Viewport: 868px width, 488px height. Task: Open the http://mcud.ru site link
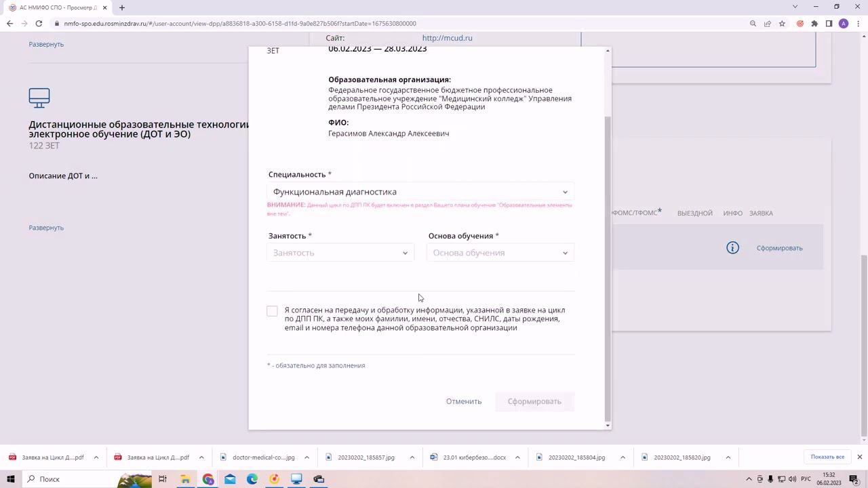(447, 38)
